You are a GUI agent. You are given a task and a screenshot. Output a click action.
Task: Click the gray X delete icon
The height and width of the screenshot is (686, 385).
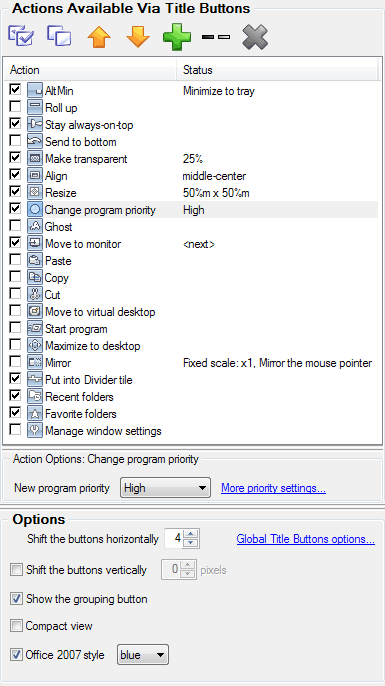coord(255,37)
